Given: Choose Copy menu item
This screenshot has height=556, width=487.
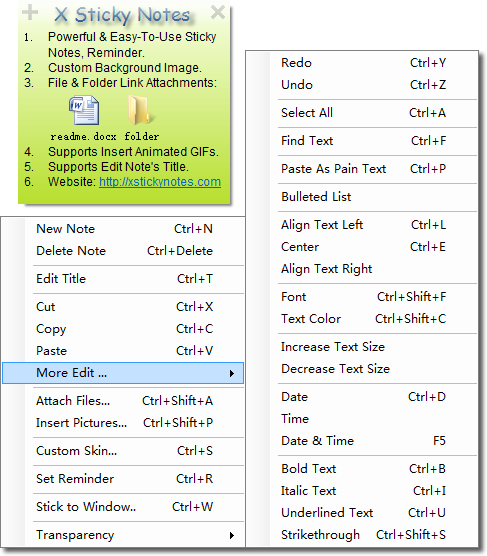Looking at the screenshot, I should pos(123,329).
